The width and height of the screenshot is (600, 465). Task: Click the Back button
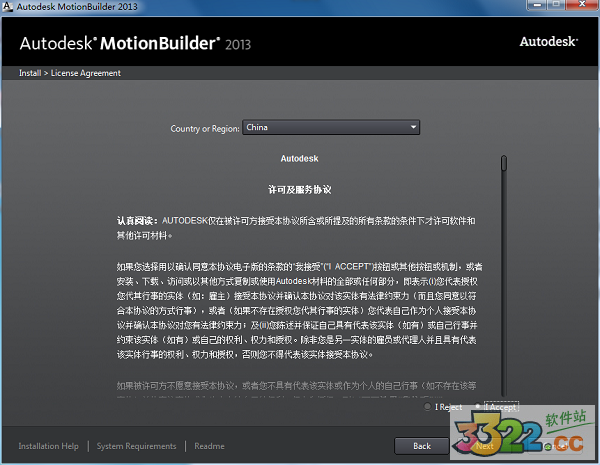pos(422,446)
